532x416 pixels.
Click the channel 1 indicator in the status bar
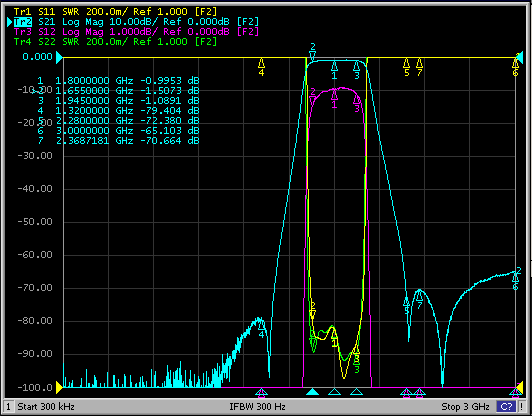point(8,406)
